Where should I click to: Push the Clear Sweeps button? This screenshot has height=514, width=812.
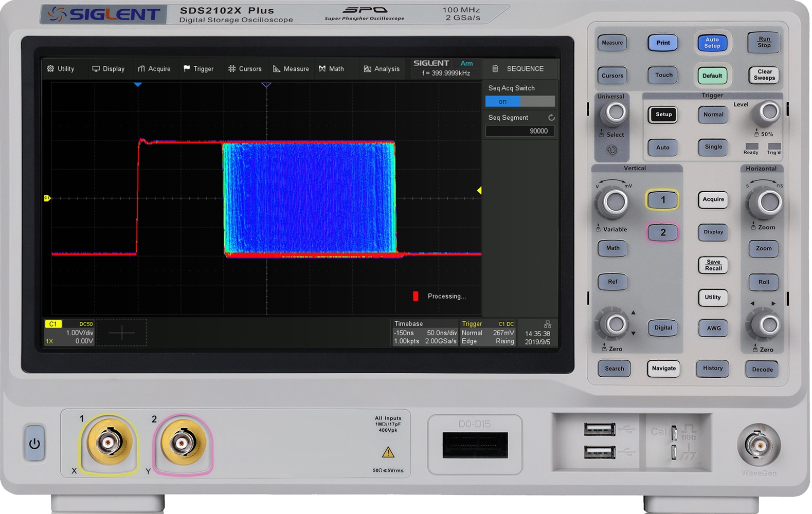(764, 75)
